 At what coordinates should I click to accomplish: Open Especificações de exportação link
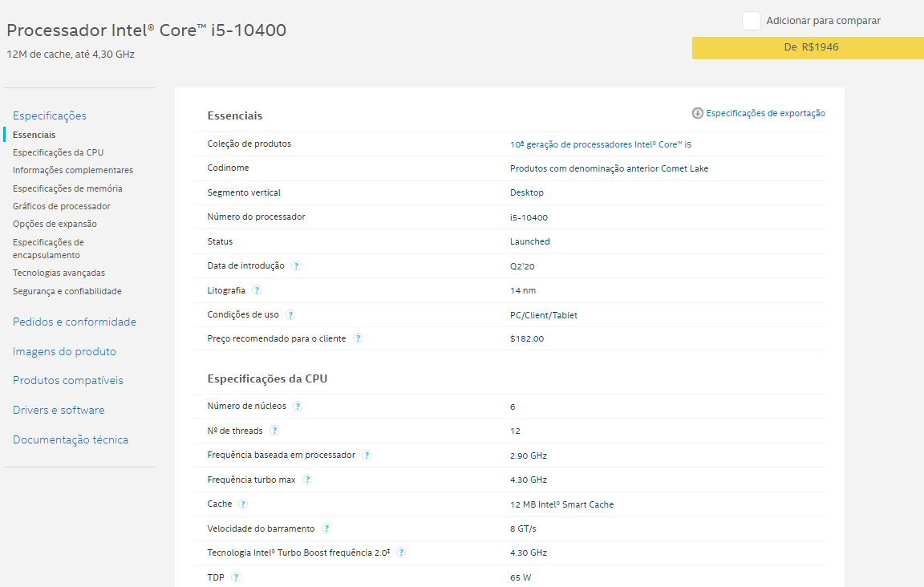pyautogui.click(x=765, y=113)
